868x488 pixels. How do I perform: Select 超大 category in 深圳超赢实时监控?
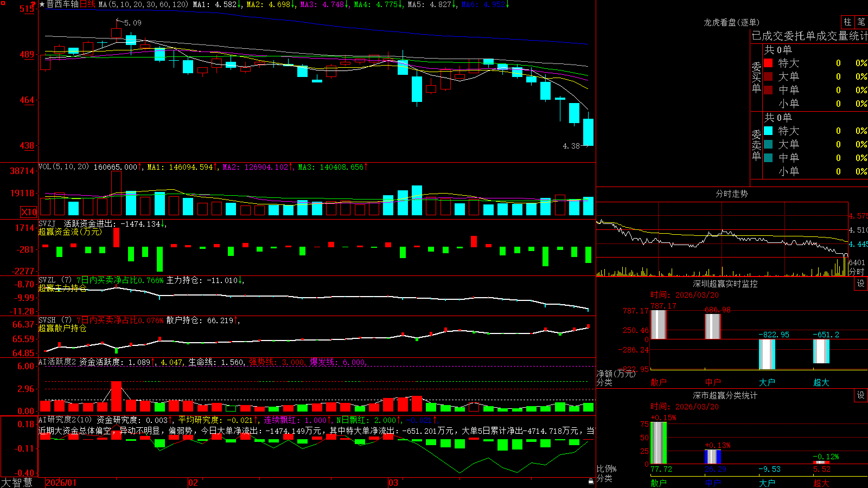821,382
